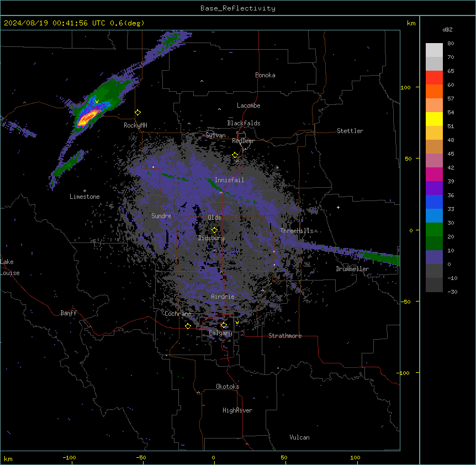Select the yellow diamond marker above Calgary label
476x465 pixels.
(224, 325)
